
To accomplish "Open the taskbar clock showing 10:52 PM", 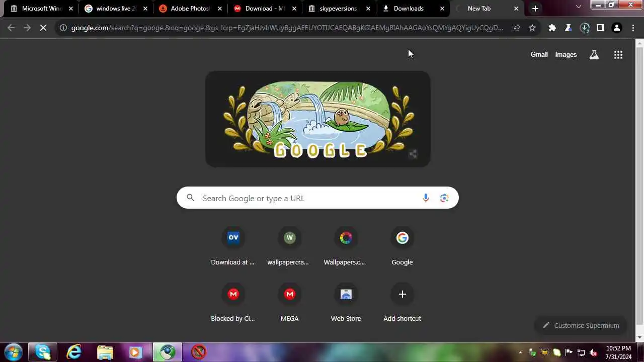I will click(x=618, y=352).
